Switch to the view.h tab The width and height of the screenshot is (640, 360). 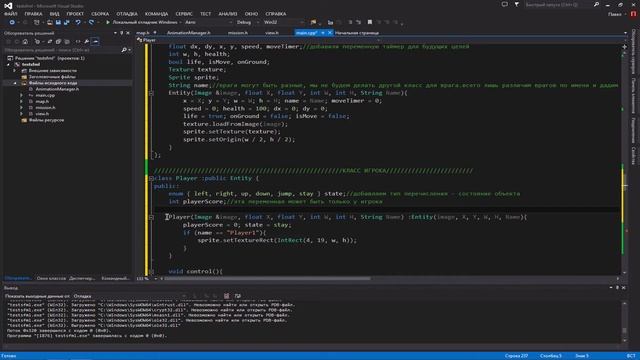click(272, 33)
